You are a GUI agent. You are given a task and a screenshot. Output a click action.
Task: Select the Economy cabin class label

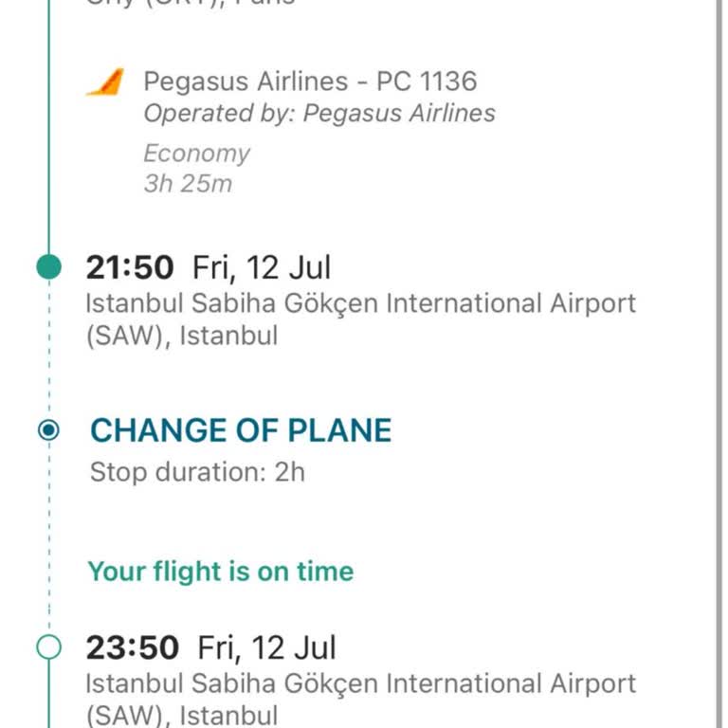(x=197, y=154)
